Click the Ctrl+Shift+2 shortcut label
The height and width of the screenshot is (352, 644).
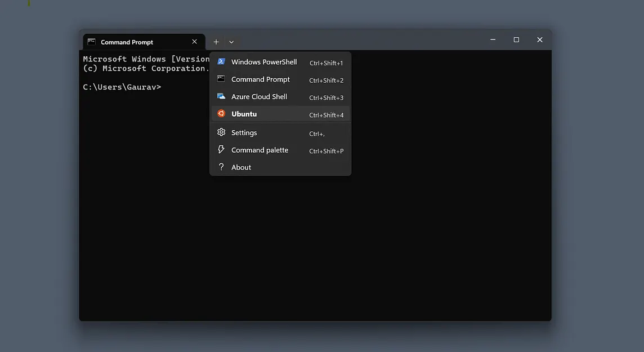click(x=326, y=80)
